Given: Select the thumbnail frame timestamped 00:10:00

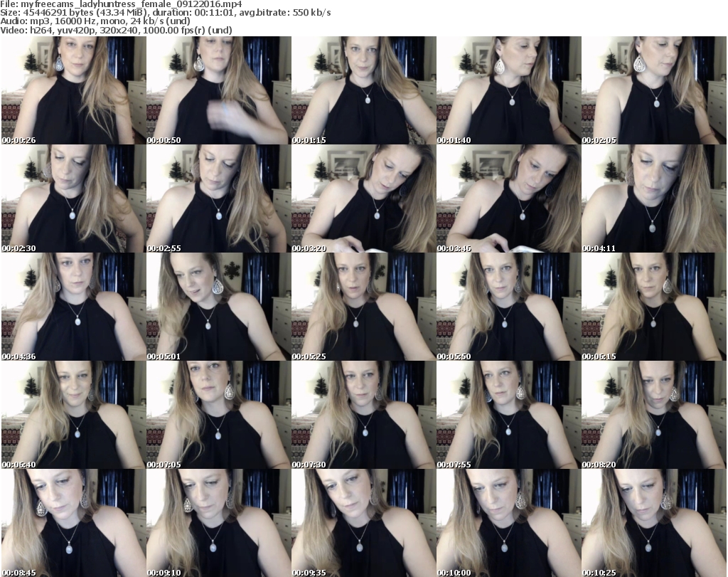Looking at the screenshot, I should coord(509,523).
